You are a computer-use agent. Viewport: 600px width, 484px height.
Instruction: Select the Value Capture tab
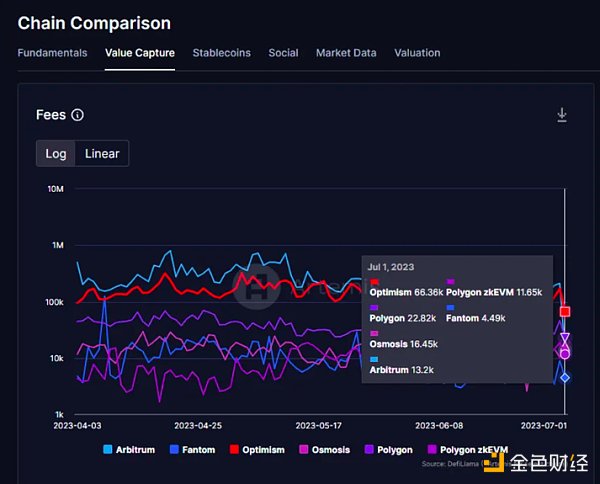(140, 53)
